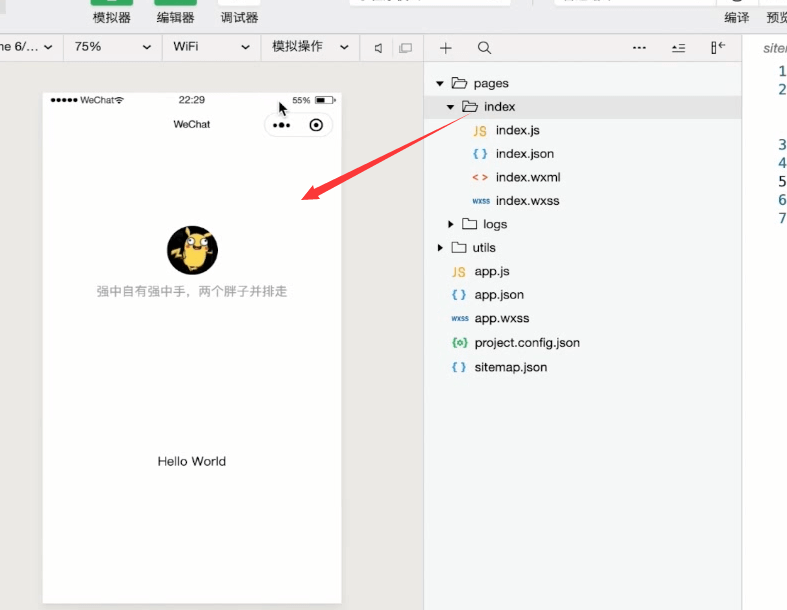
Task: Toggle the 模拟器 simulator panel button
Action: [x=111, y=11]
